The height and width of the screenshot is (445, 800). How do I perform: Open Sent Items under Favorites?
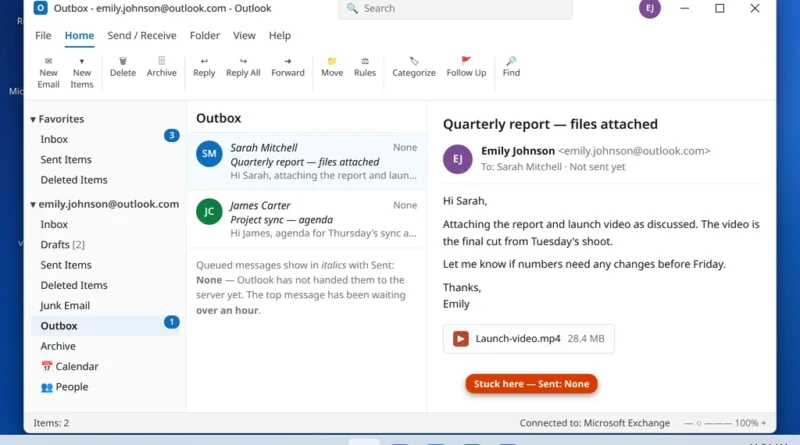(x=106, y=159)
